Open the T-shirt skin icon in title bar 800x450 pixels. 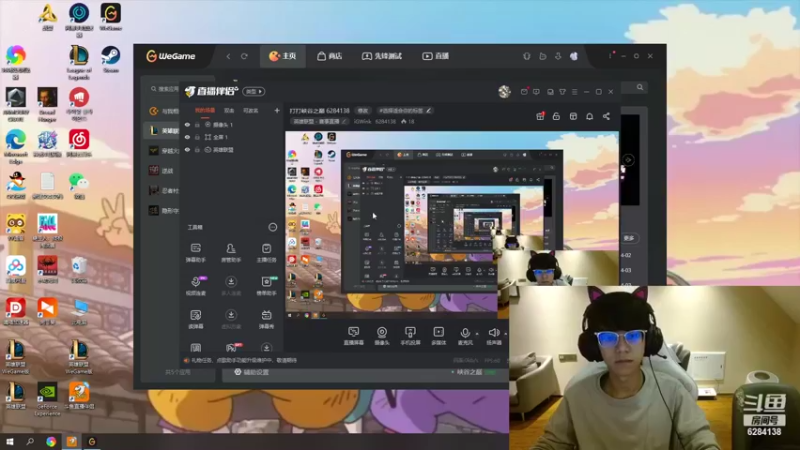tap(562, 92)
